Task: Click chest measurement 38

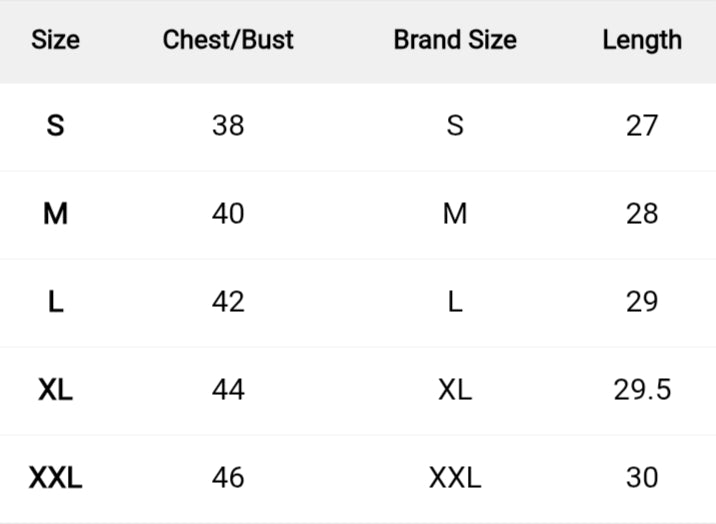Action: pyautogui.click(x=228, y=126)
